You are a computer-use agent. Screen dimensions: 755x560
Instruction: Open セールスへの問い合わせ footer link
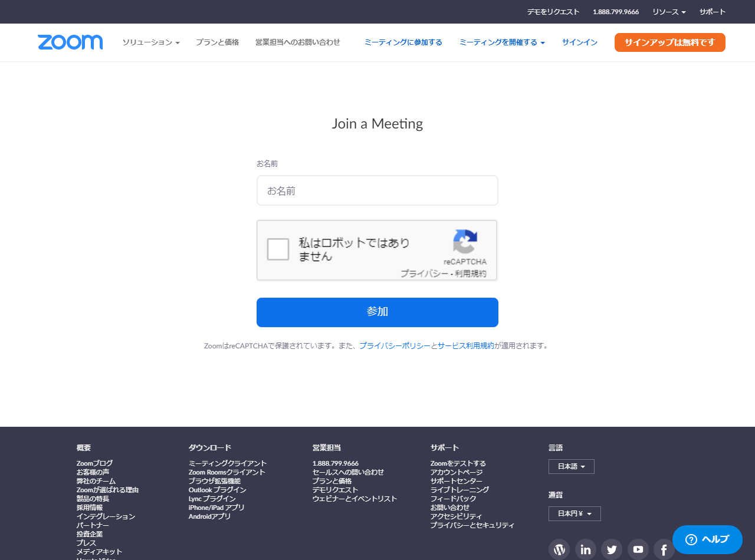coord(348,472)
